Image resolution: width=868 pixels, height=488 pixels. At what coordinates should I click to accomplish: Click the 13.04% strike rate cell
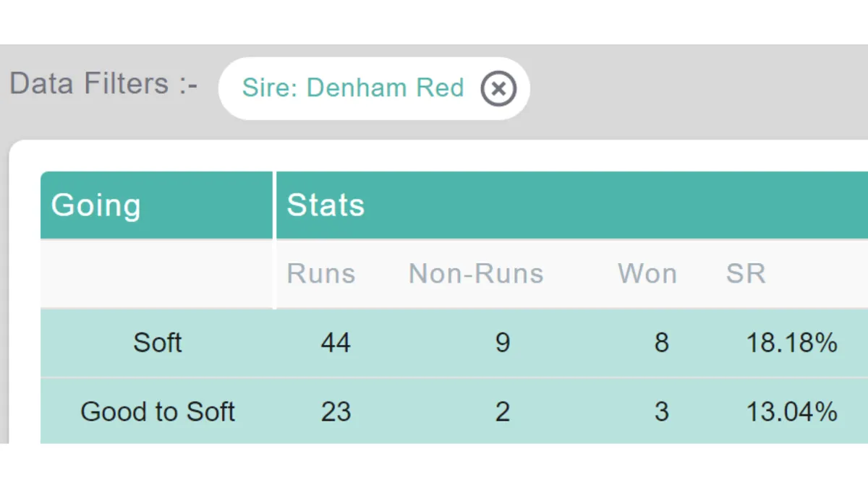791,411
